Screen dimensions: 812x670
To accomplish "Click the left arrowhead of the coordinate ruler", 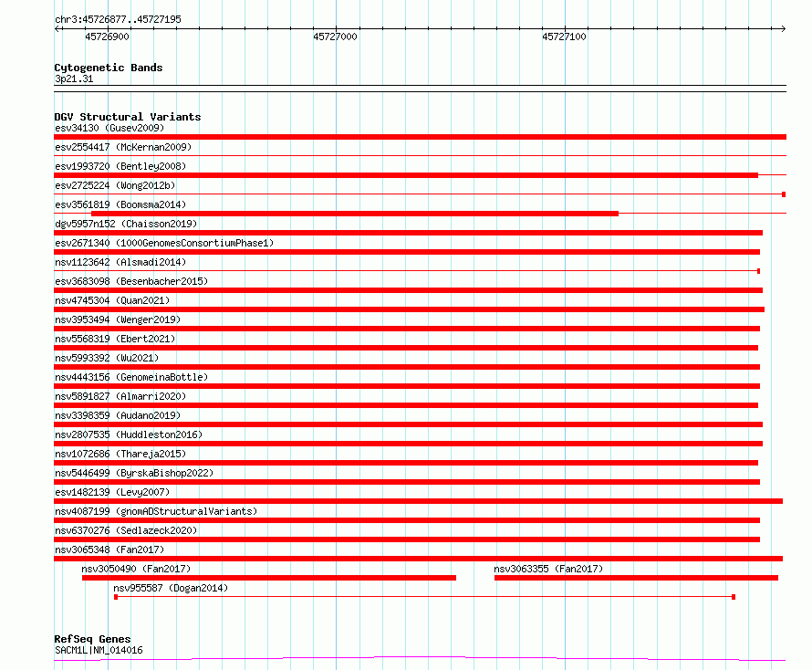I will (57, 28).
